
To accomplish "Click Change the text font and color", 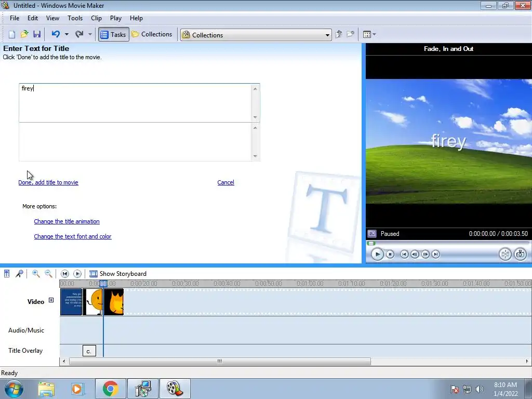I will [73, 236].
